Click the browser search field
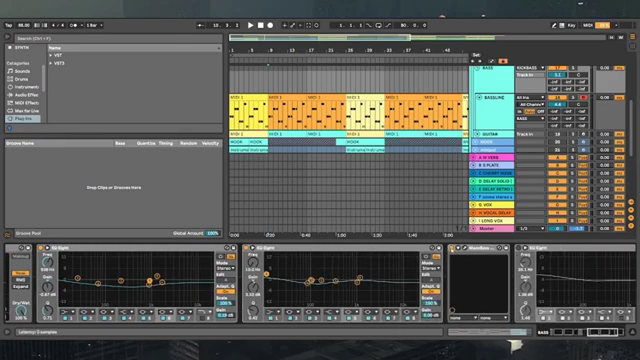 (x=118, y=38)
